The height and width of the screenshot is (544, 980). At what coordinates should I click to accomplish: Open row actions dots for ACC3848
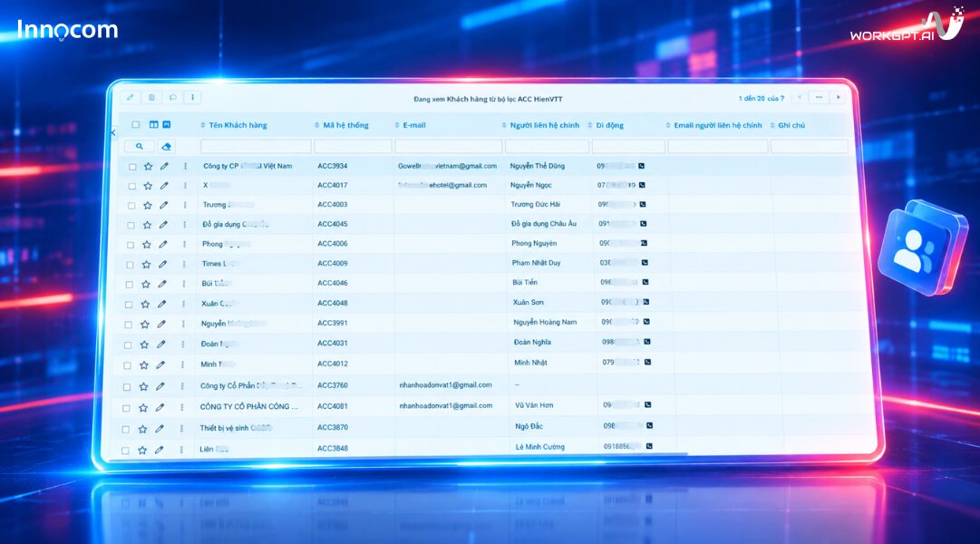pos(181,450)
